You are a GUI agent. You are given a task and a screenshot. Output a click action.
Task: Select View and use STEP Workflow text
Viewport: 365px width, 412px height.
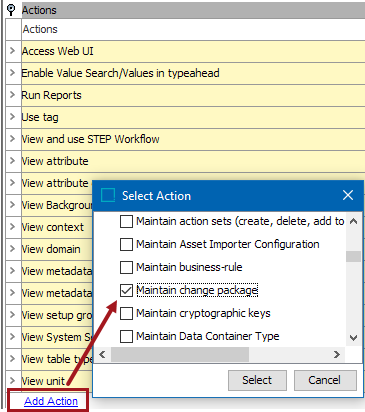point(90,139)
